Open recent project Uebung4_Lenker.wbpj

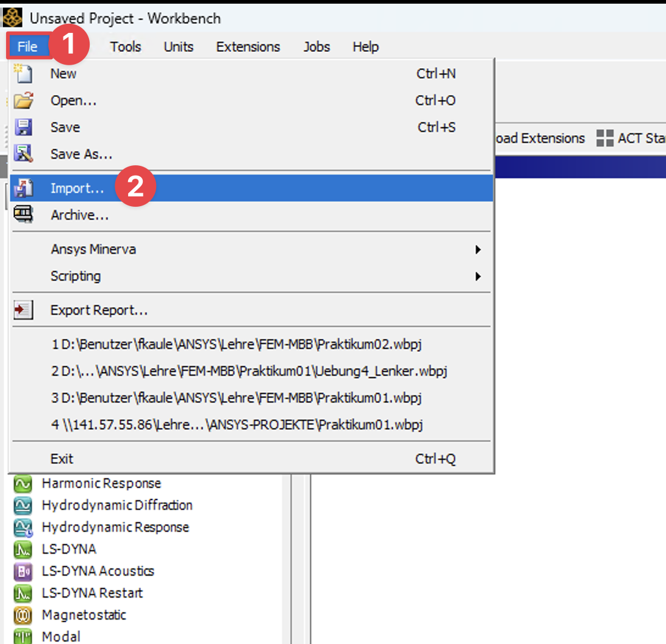point(249,371)
